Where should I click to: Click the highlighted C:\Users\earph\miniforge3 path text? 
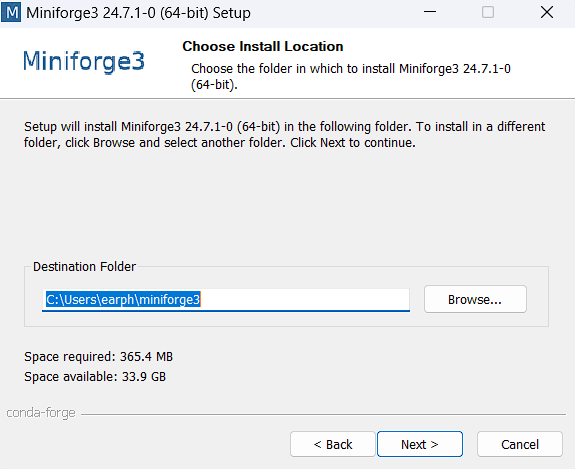(123, 300)
